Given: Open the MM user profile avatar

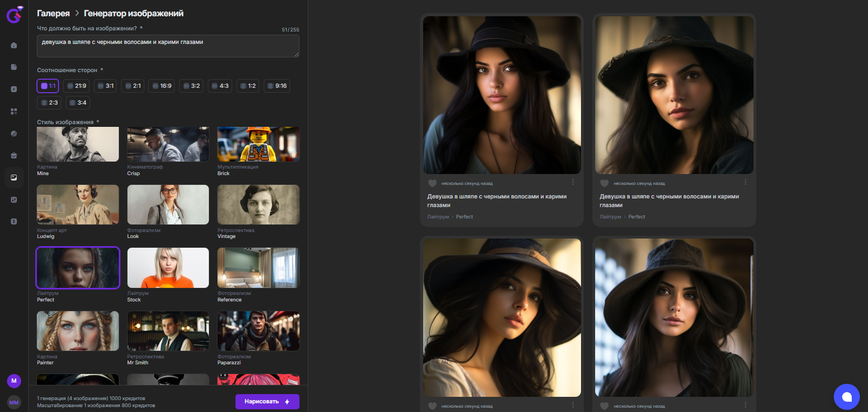Looking at the screenshot, I should [x=14, y=402].
